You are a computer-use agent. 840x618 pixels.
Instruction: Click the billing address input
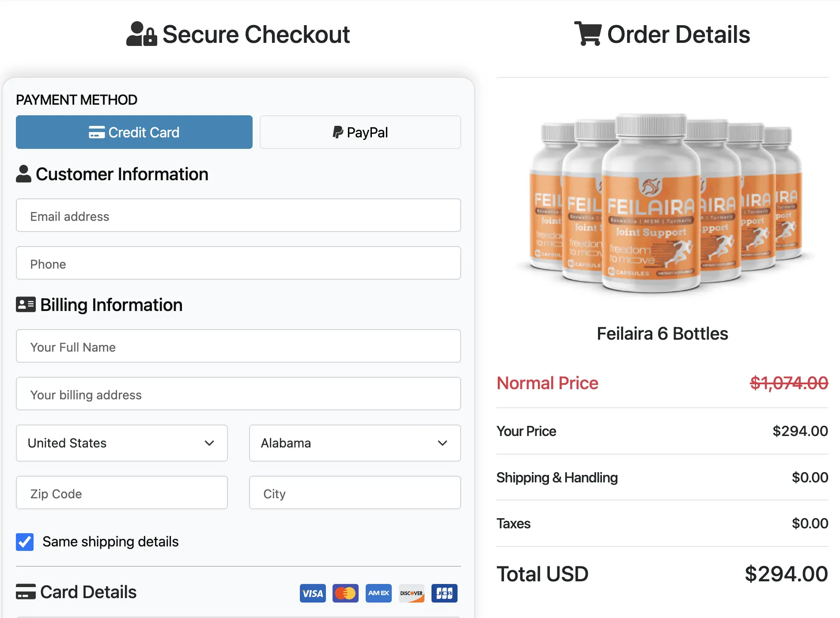(x=238, y=394)
